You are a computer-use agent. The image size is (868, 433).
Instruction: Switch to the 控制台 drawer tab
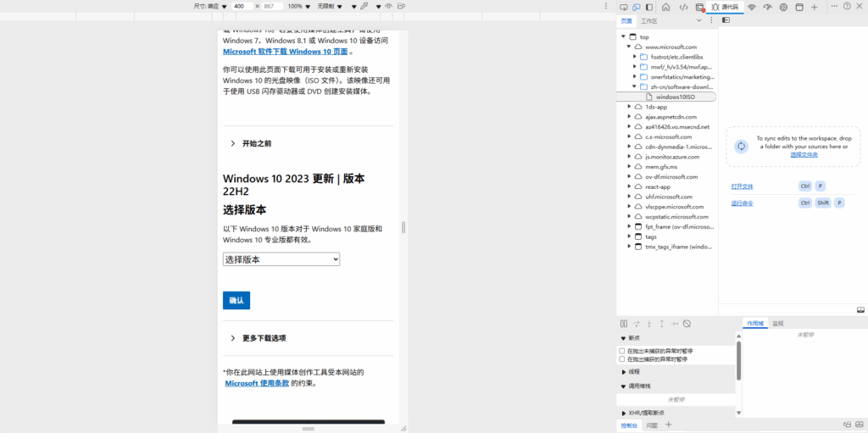[629, 425]
